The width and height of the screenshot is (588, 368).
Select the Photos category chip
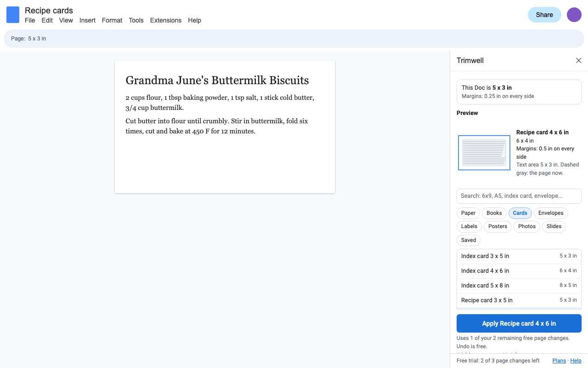(x=527, y=226)
